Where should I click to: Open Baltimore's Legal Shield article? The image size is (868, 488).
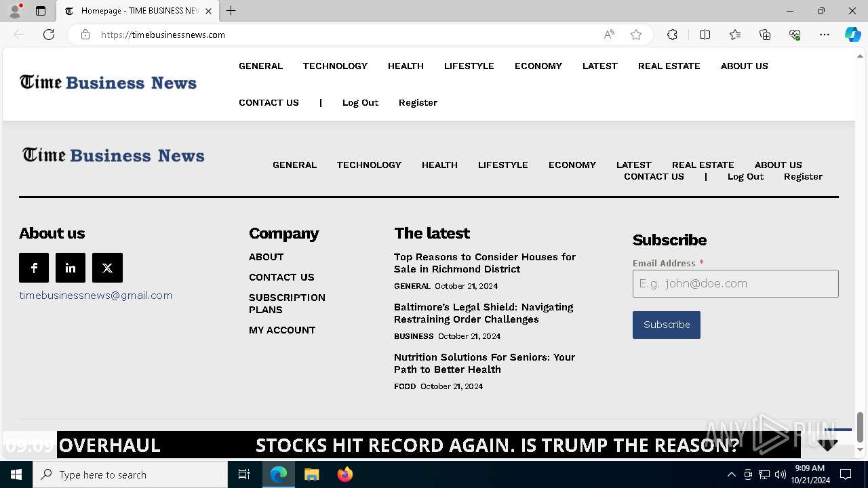(484, 313)
